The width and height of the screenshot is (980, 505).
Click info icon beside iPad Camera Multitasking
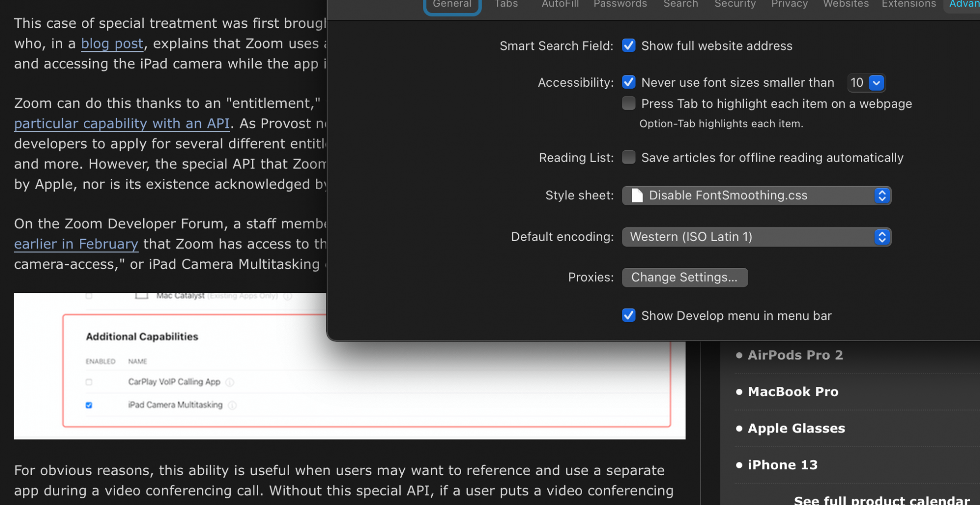[232, 405]
